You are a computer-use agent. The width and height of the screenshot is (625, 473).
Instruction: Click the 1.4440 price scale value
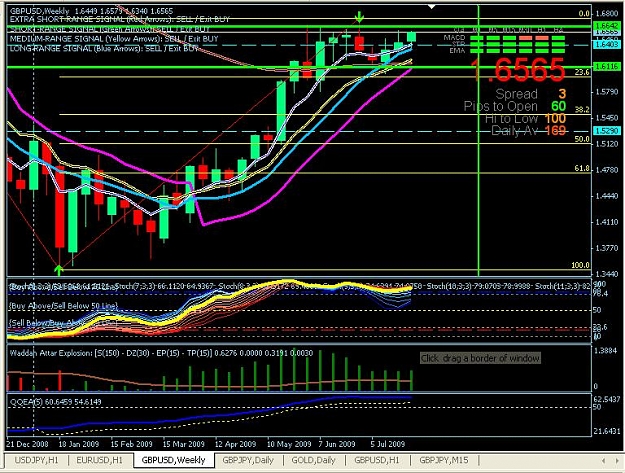pyautogui.click(x=607, y=196)
